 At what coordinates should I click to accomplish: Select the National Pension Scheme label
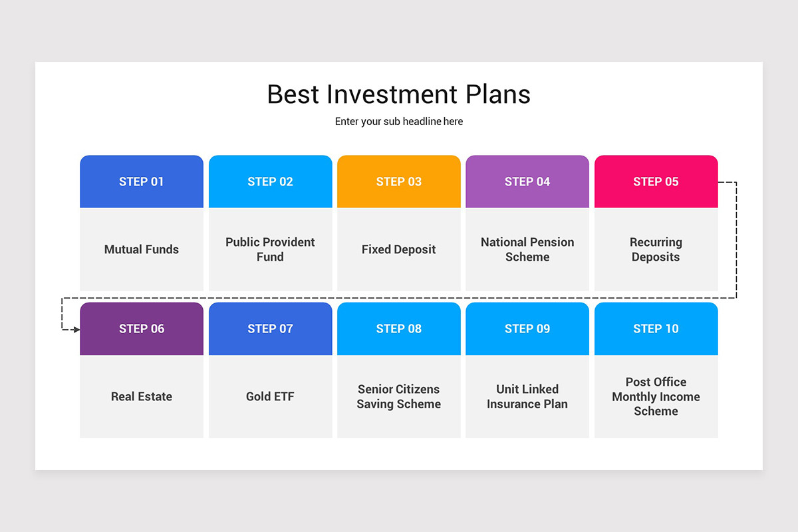[527, 249]
